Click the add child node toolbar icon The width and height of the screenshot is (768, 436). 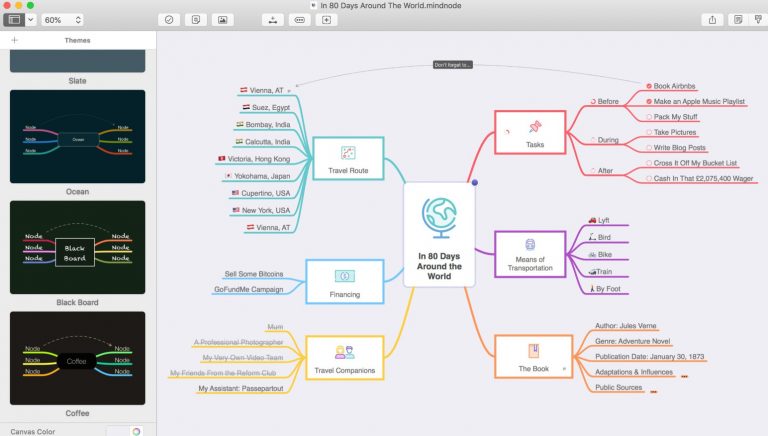273,20
